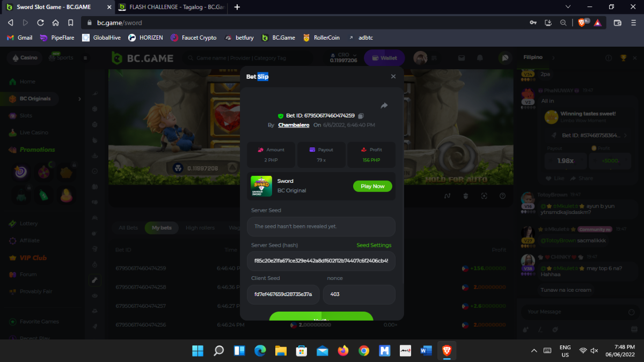This screenshot has height=362, width=644.
Task: Close the Bet Slip dialog
Action: coord(393,77)
